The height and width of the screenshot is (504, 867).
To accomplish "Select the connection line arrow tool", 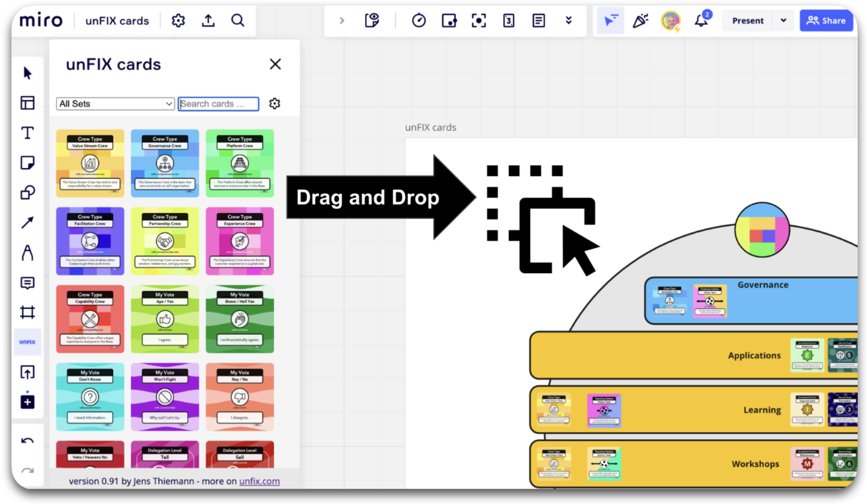I will [x=27, y=222].
